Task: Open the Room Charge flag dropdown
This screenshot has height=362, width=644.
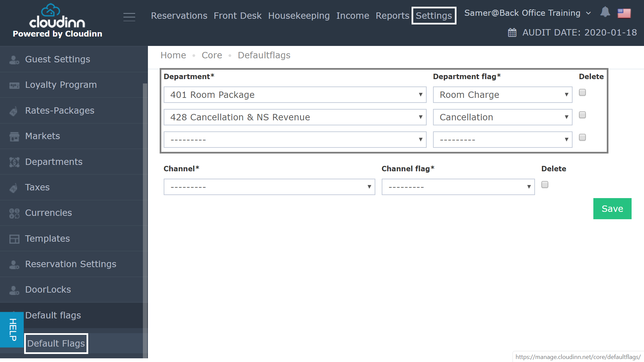Action: tap(502, 95)
